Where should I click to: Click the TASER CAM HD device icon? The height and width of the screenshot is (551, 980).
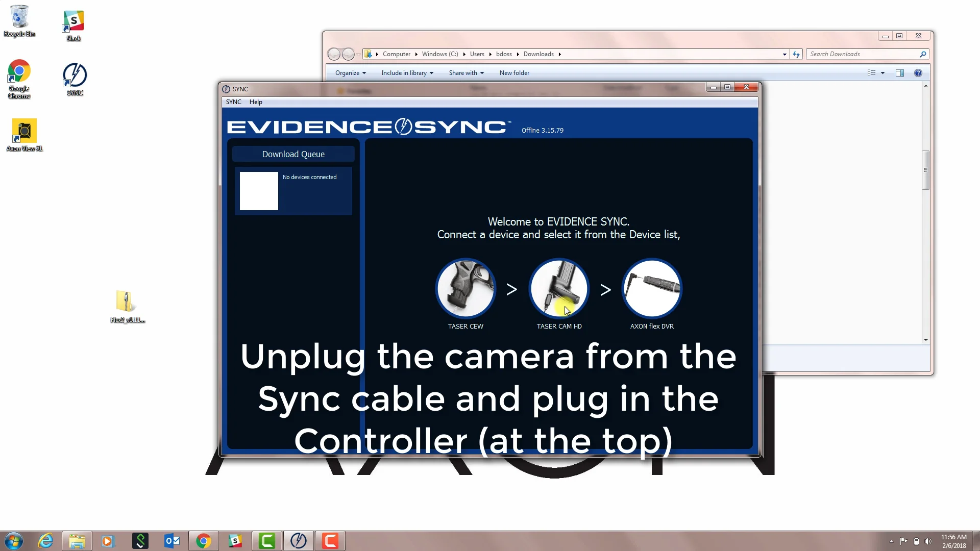click(x=559, y=289)
